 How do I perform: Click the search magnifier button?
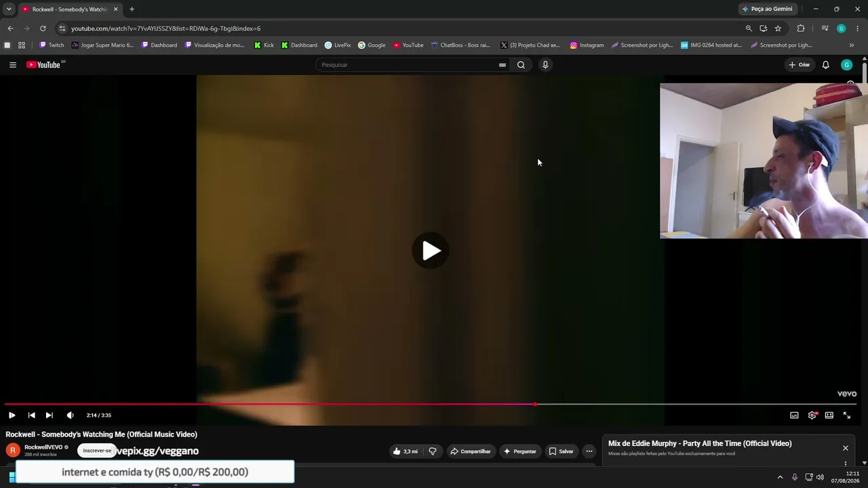521,65
